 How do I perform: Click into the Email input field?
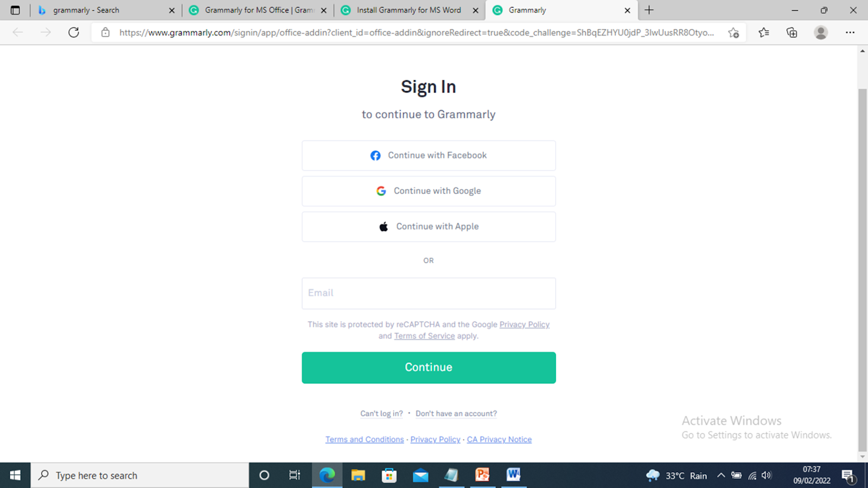[x=429, y=293]
